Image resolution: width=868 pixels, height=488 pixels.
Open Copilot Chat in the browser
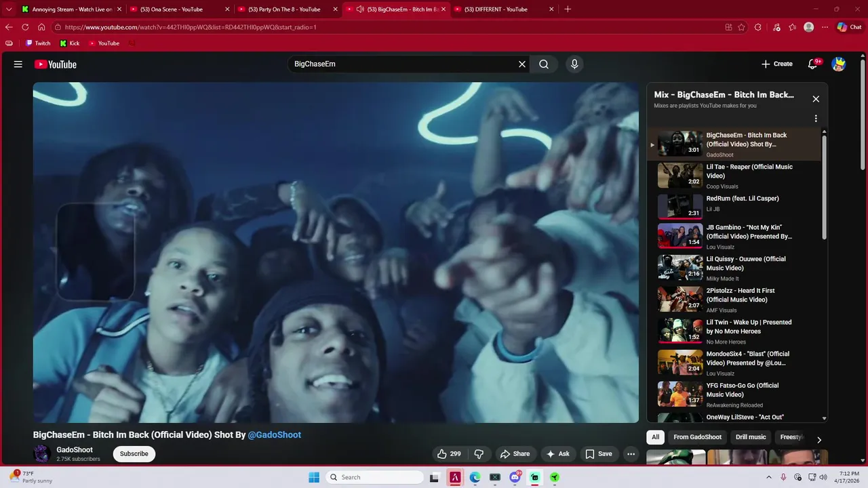(x=850, y=27)
